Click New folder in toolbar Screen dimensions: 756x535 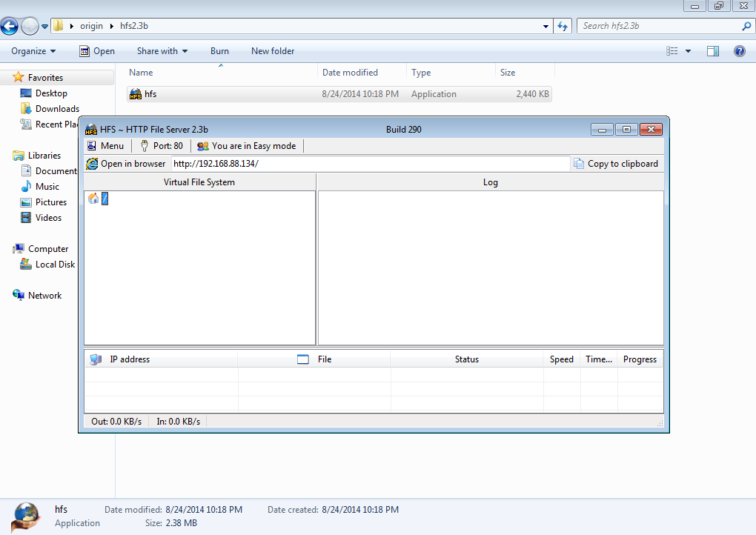pyautogui.click(x=273, y=51)
